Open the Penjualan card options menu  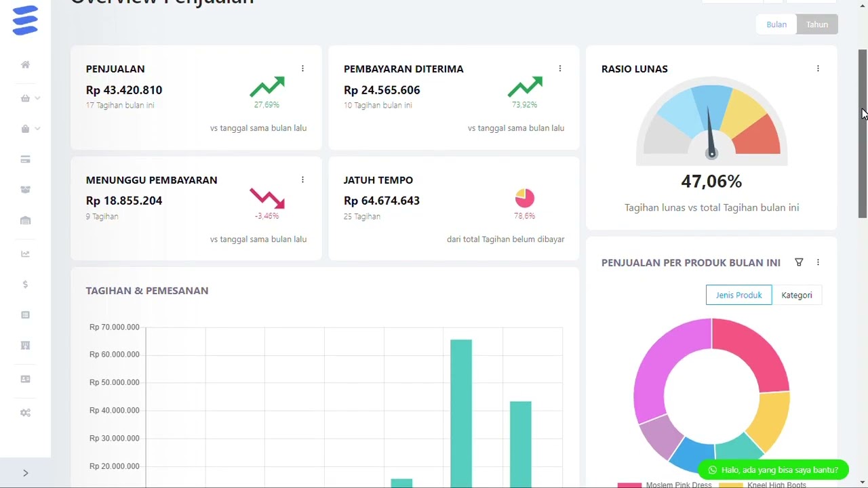coord(302,68)
